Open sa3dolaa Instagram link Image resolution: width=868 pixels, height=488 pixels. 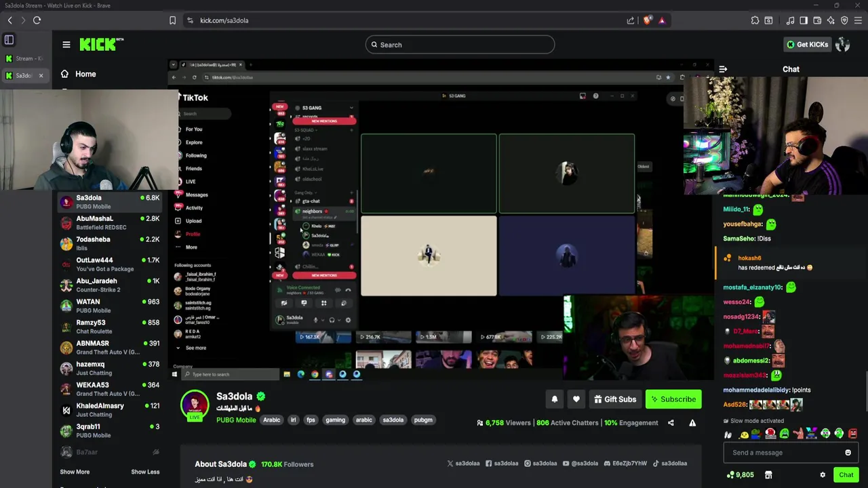coord(540,464)
